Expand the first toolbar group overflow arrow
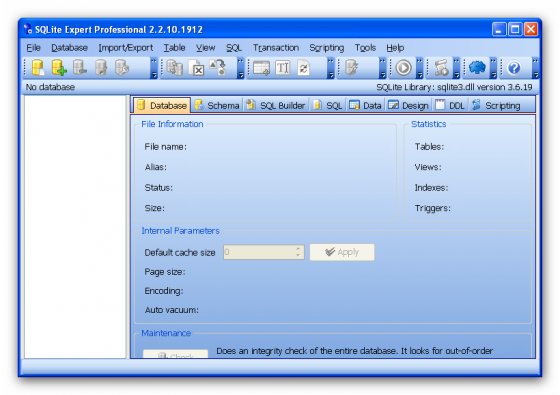Screen dimensions: 560x395 [x=154, y=68]
